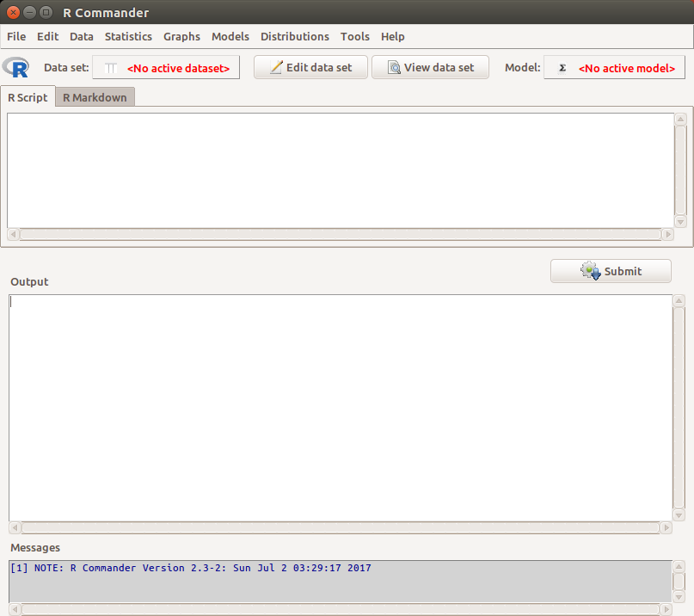Click inside the R Script editor area

coord(340,169)
